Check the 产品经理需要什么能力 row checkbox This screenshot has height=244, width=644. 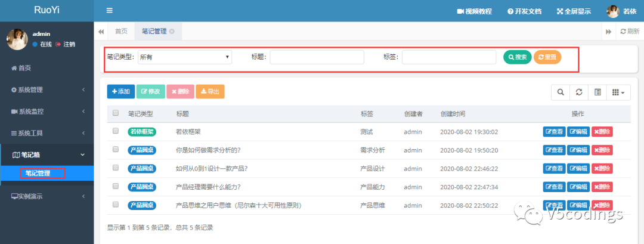click(116, 186)
